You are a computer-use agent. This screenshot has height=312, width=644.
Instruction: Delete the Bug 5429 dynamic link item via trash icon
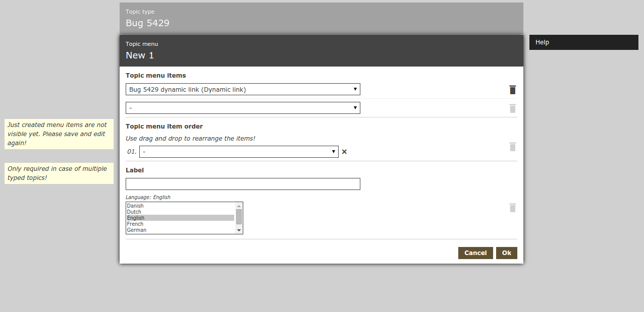tap(512, 90)
